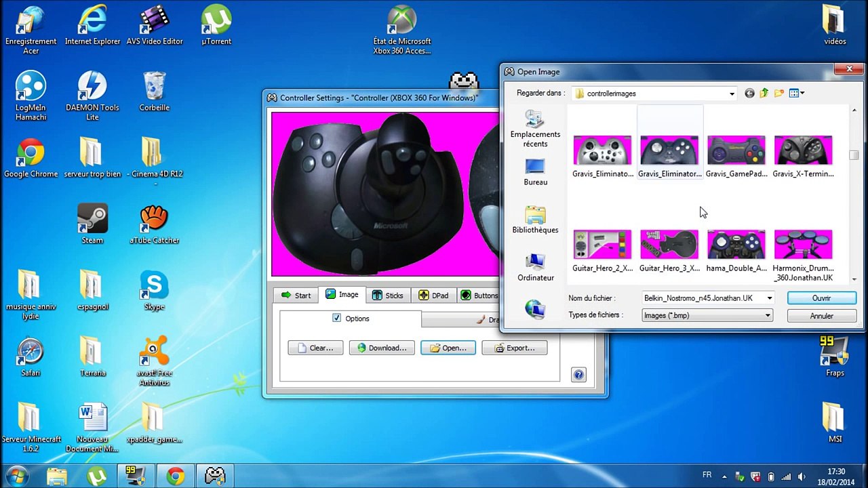
Task: Click the back arrow icon in Open Image dialog
Action: pos(749,94)
